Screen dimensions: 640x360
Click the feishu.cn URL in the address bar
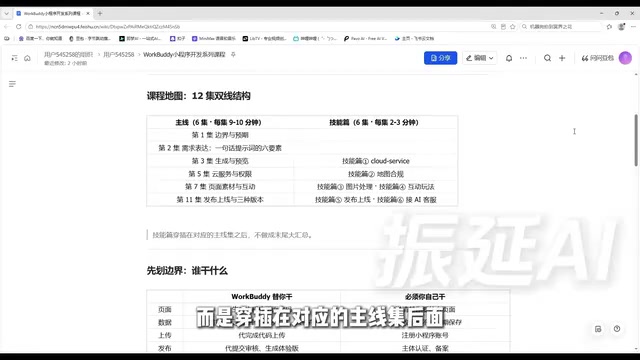(108, 27)
